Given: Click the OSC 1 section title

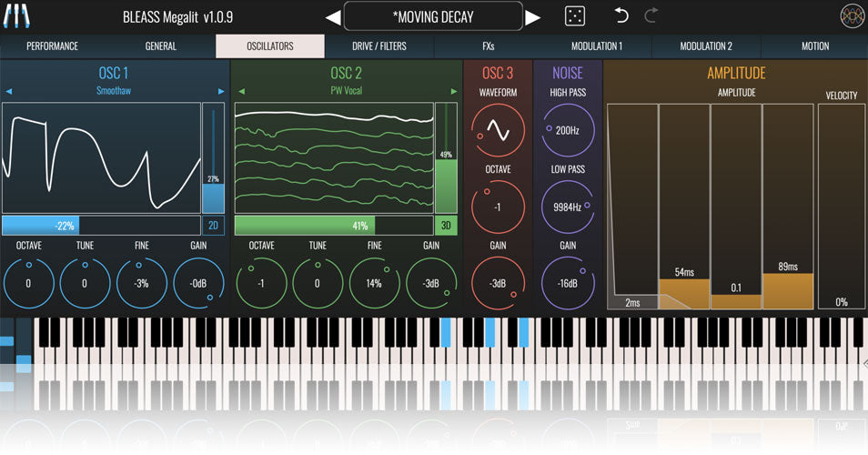Looking at the screenshot, I should click(114, 73).
